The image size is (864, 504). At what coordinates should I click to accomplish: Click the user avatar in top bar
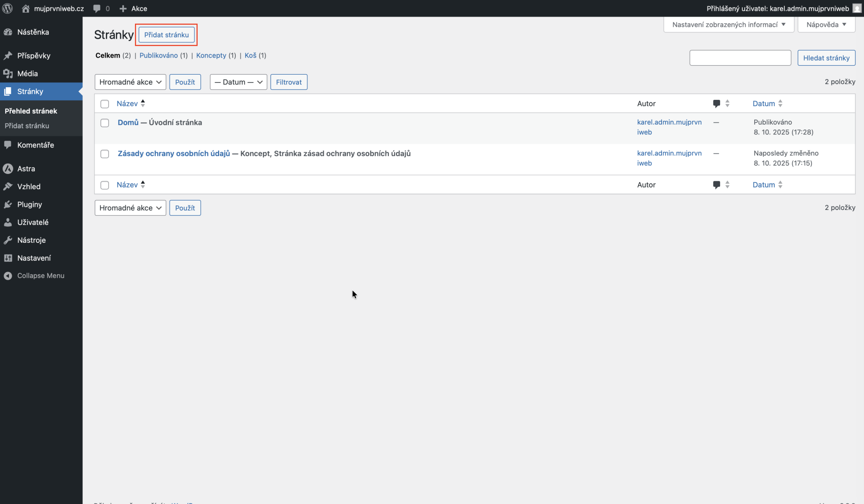857,9
